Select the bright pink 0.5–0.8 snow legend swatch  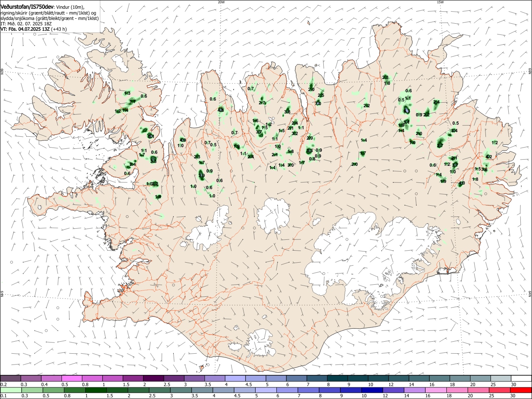[x=72, y=378]
